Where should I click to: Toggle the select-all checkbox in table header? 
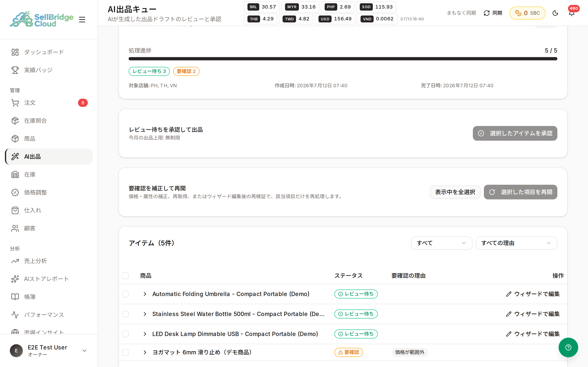click(x=125, y=276)
